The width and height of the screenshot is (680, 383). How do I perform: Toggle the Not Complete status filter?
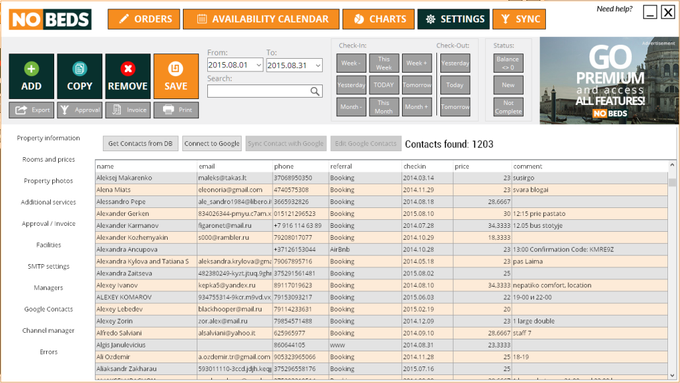[x=508, y=107]
